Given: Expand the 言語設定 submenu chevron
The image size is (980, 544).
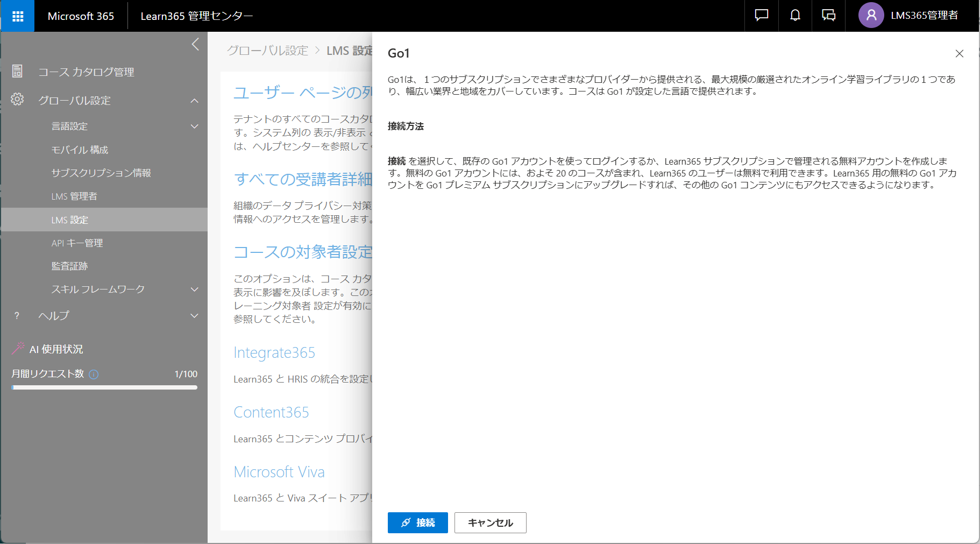Looking at the screenshot, I should pyautogui.click(x=194, y=126).
